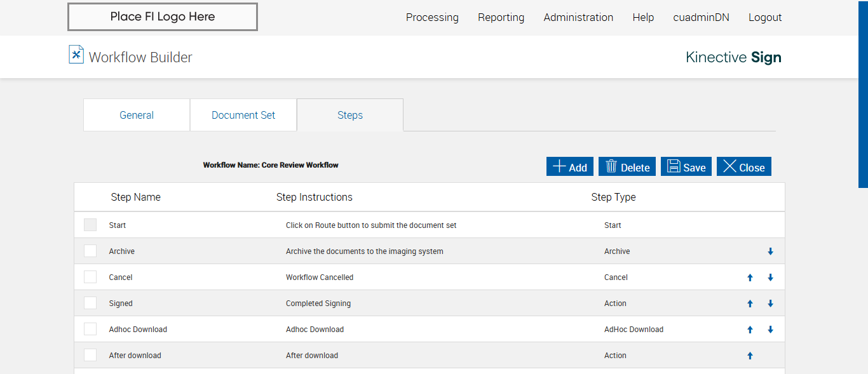Viewport: 868px width, 374px height.
Task: Expand the Reporting menu
Action: pos(501,17)
